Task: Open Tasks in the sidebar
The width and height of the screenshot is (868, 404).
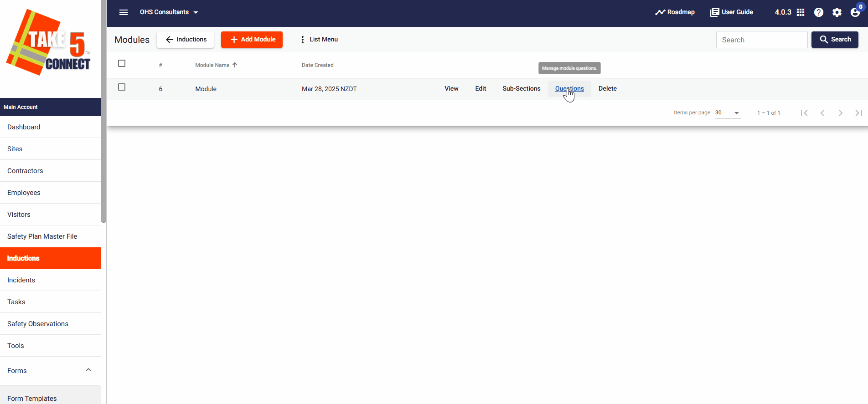Action: [x=51, y=302]
